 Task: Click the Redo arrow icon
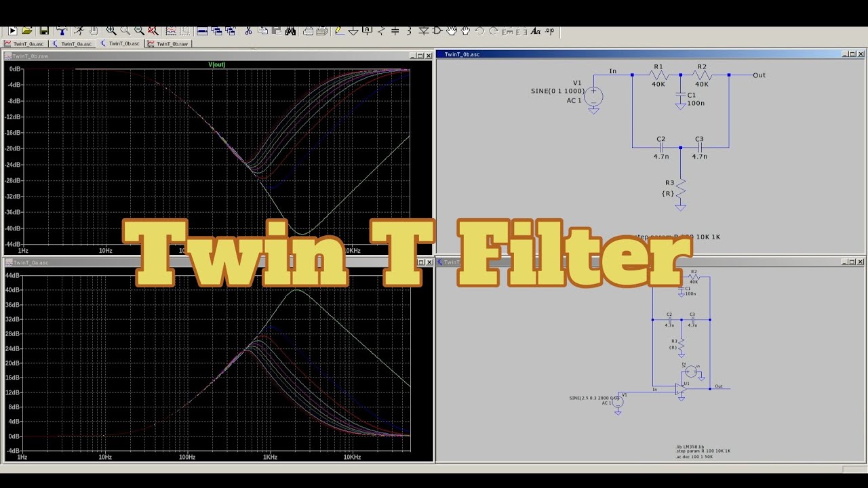coord(494,31)
